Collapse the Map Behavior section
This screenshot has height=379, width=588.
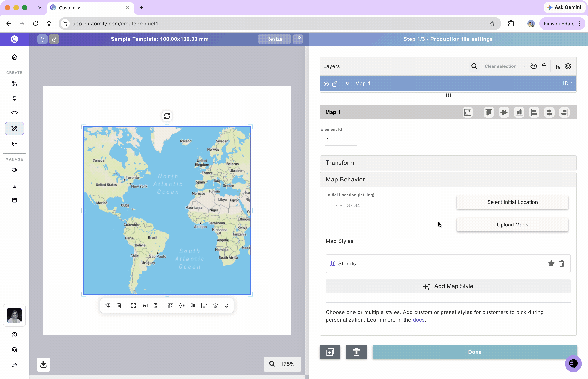click(448, 179)
